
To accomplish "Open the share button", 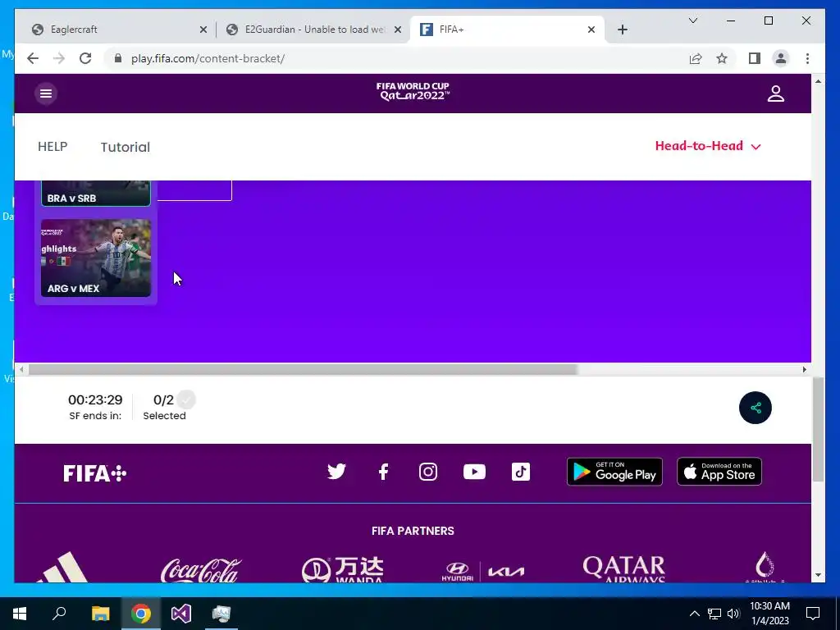I will point(756,408).
